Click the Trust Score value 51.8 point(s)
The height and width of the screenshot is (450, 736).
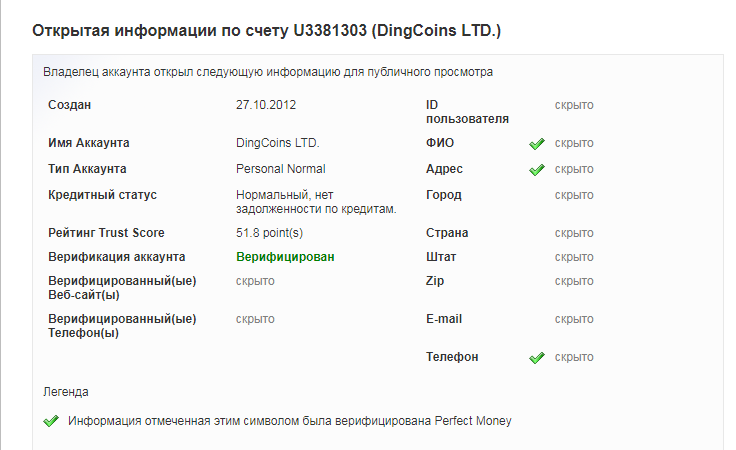(269, 233)
